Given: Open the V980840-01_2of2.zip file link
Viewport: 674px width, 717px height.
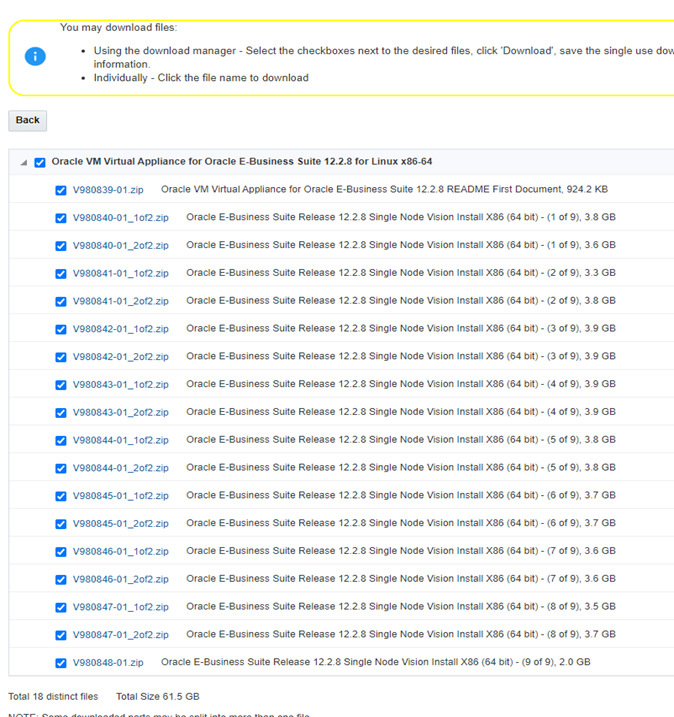Looking at the screenshot, I should 120,245.
